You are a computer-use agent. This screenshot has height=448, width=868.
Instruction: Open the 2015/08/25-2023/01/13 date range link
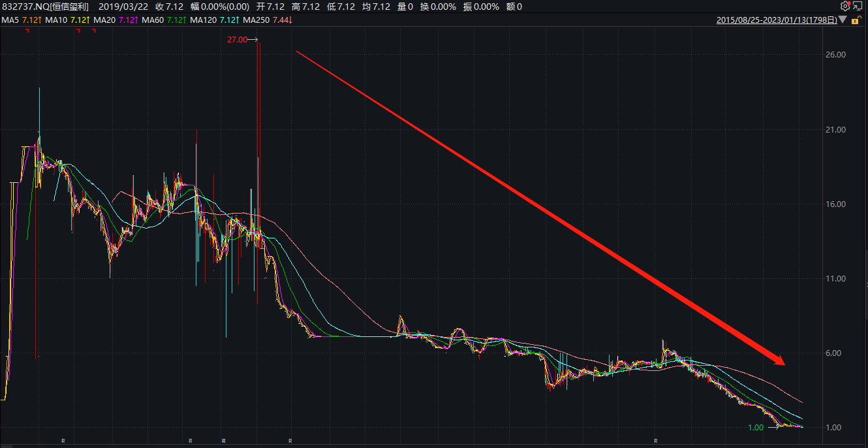[x=776, y=20]
